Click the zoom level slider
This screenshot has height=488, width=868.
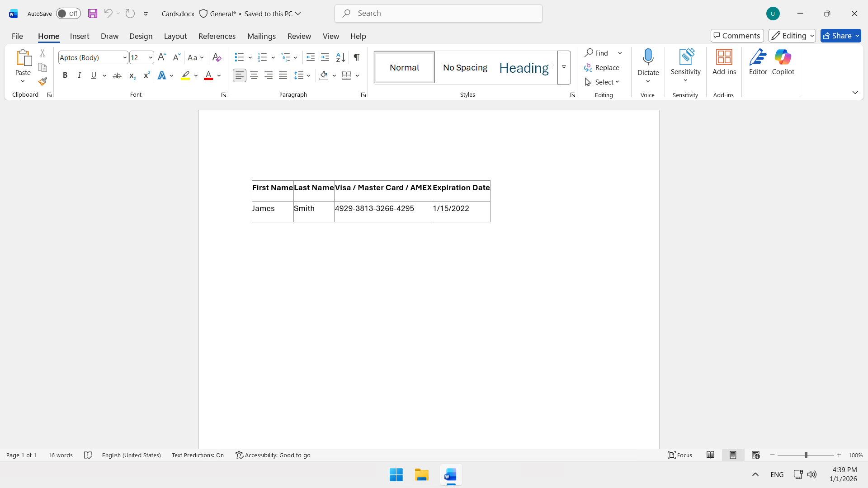(x=806, y=455)
